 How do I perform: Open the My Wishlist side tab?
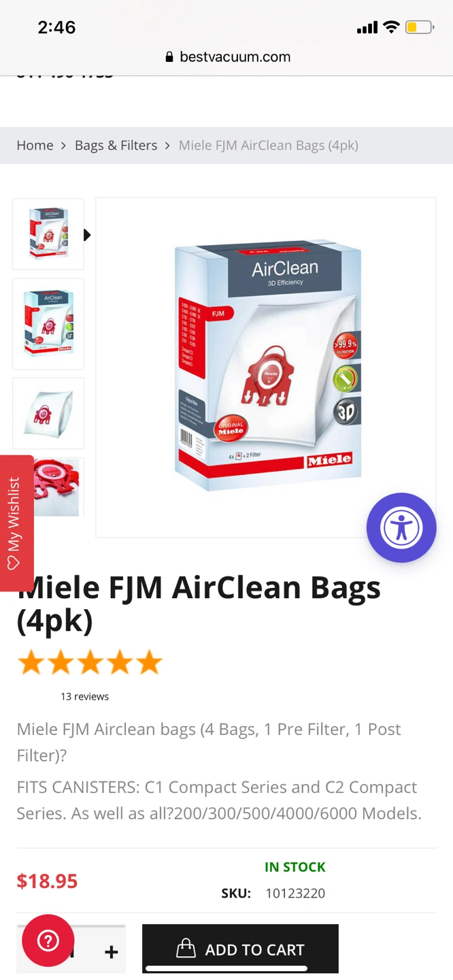pyautogui.click(x=15, y=523)
